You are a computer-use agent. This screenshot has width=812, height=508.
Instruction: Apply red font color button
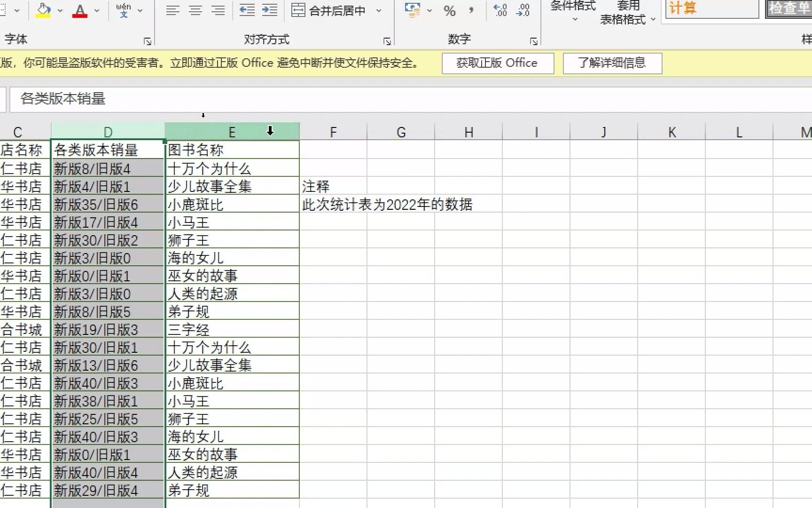point(80,10)
